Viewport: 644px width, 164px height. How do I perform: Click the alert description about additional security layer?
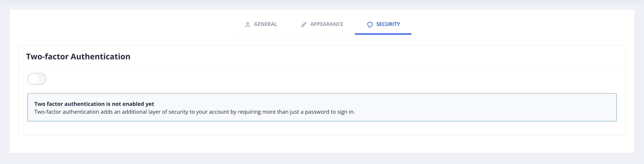pyautogui.click(x=194, y=112)
